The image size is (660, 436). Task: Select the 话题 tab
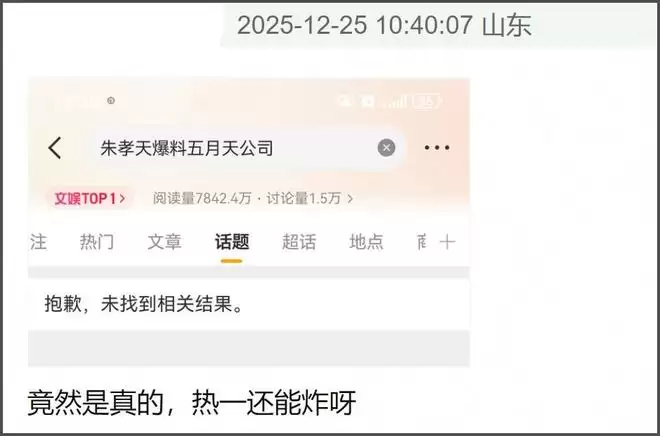232,242
